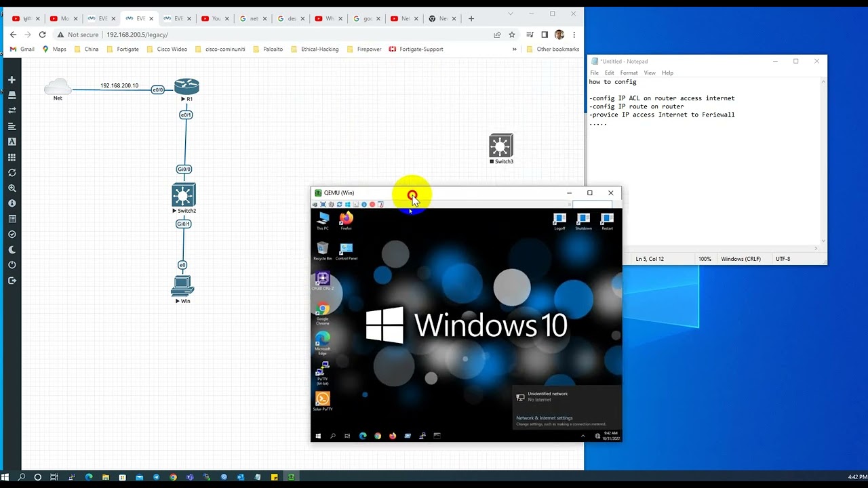
Task: Open a new Chrome tab
Action: [471, 18]
